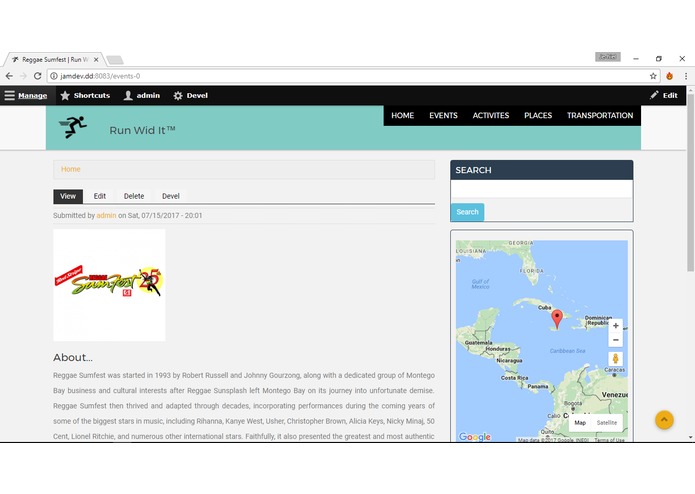Viewport: 695px width, 494px height.
Task: Click the site info icon in address bar
Action: point(54,76)
